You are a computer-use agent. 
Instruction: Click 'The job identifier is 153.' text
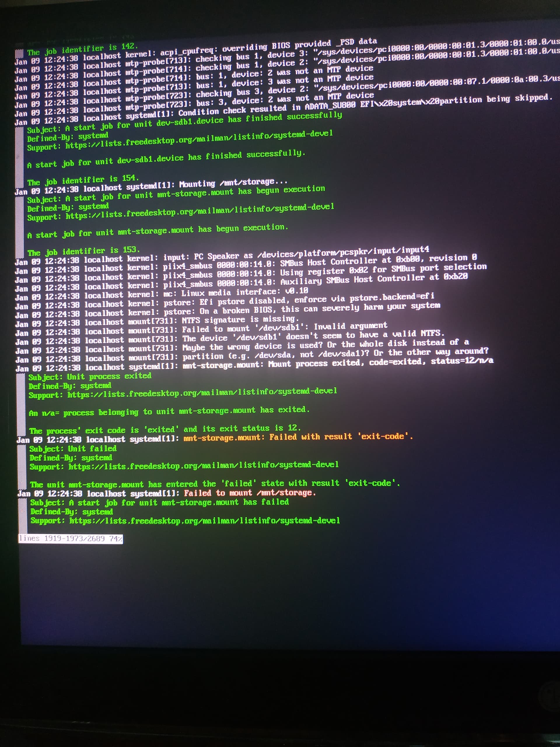pyautogui.click(x=83, y=251)
